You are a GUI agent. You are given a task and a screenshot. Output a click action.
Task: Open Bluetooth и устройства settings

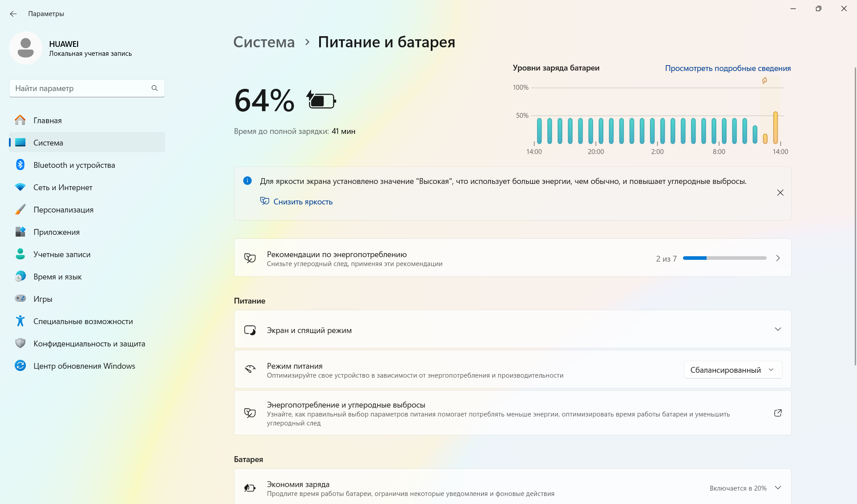(87, 165)
